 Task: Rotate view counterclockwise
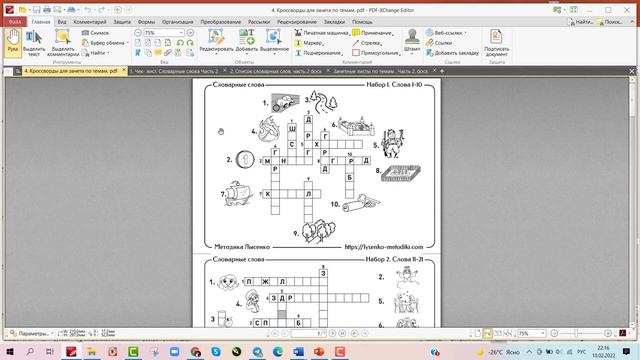tap(180, 42)
